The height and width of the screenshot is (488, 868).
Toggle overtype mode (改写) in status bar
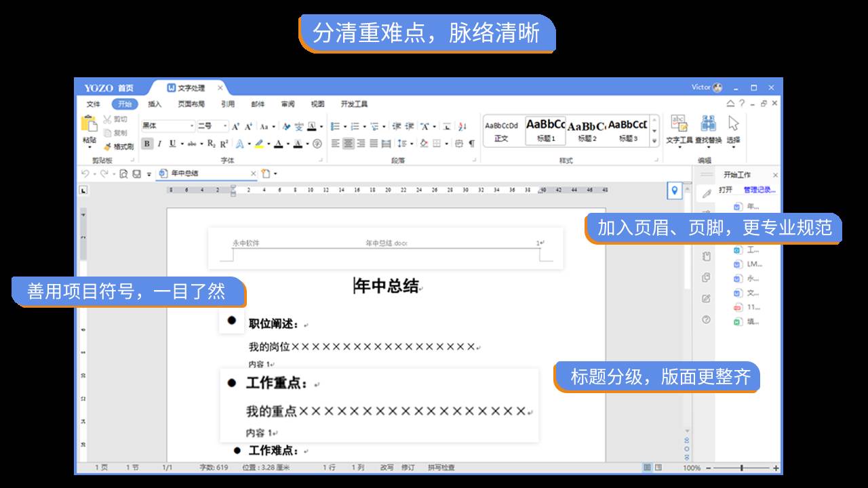coord(387,468)
